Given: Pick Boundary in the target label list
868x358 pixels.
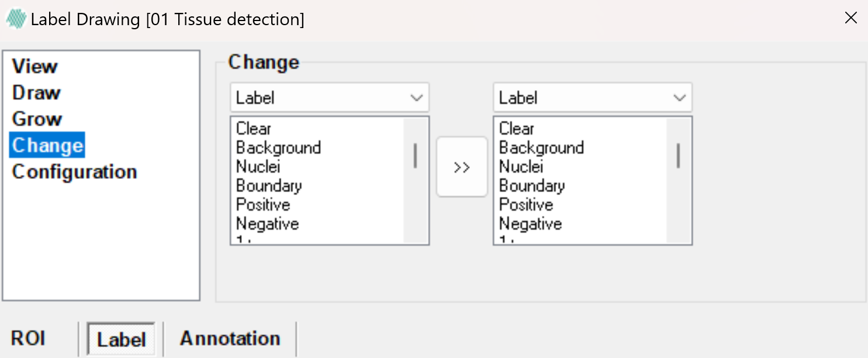Looking at the screenshot, I should pyautogui.click(x=531, y=186).
